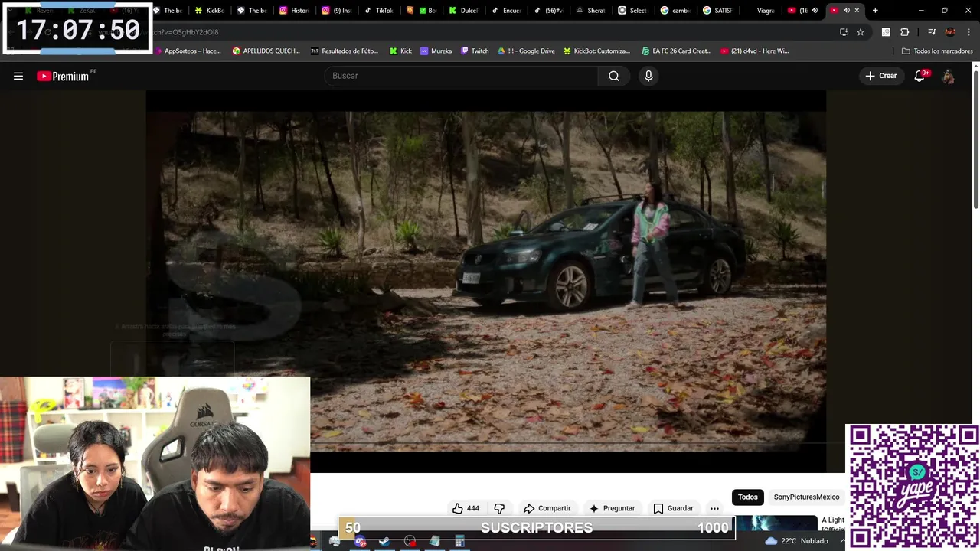
Task: Open the browser extensions puzzle icon
Action: click(x=904, y=32)
